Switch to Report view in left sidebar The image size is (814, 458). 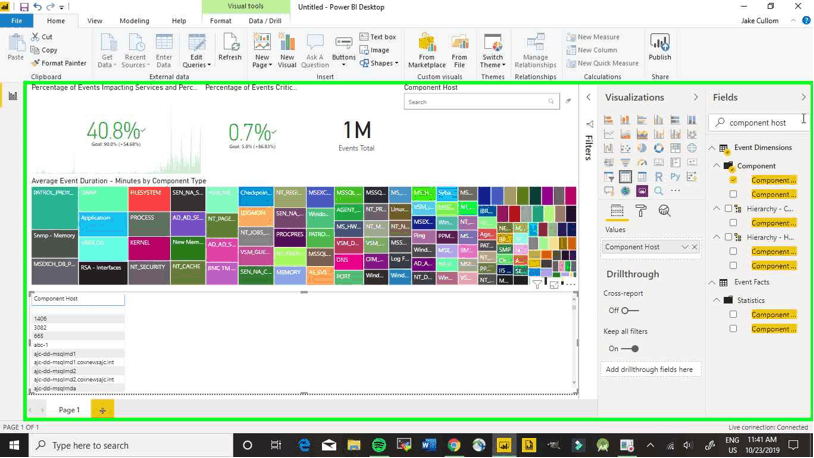(12, 96)
